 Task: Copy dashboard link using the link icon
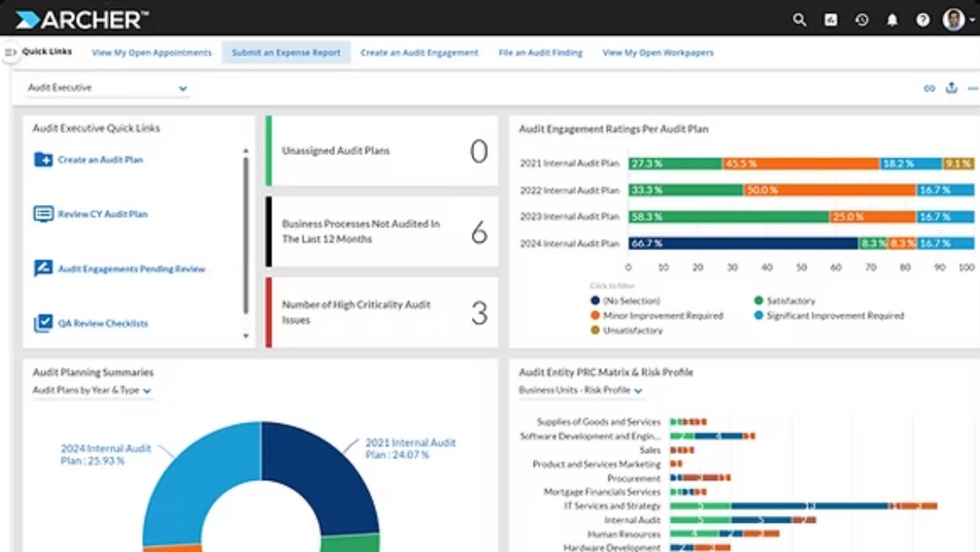tap(929, 88)
